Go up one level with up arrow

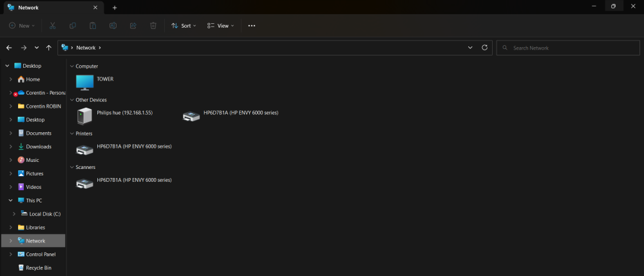(49, 48)
